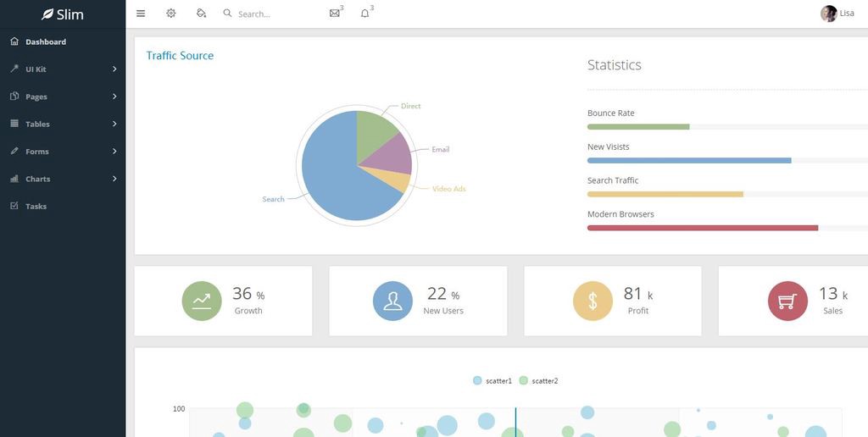The height and width of the screenshot is (437, 868).
Task: Click the UI Kit wrench icon
Action: click(x=14, y=69)
